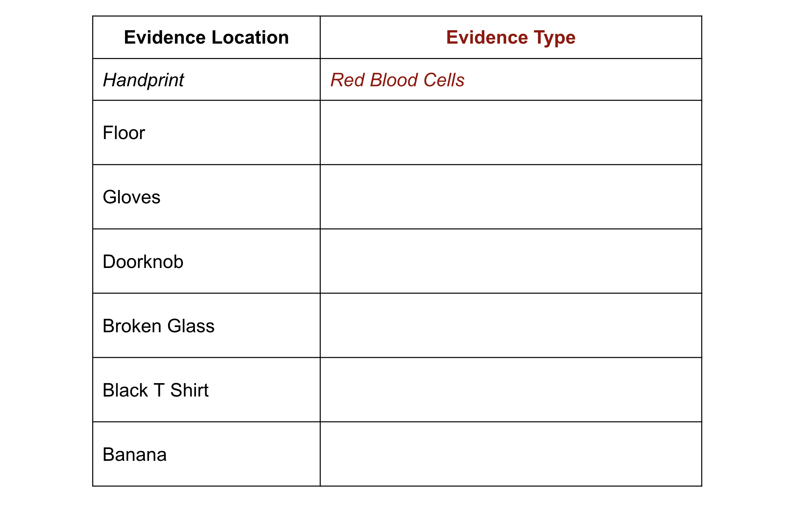Click the Broken Glass label cell
This screenshot has height=511, width=812.
[206, 326]
